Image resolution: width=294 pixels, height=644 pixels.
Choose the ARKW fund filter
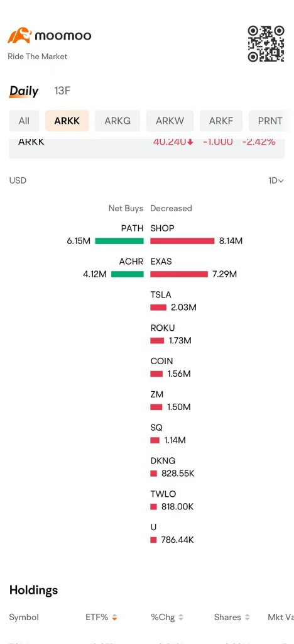tap(170, 121)
